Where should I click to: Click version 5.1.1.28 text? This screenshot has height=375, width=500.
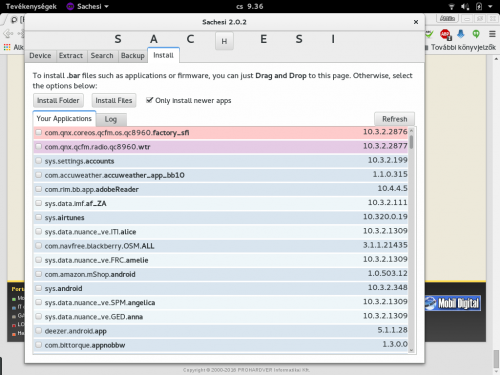click(392, 330)
